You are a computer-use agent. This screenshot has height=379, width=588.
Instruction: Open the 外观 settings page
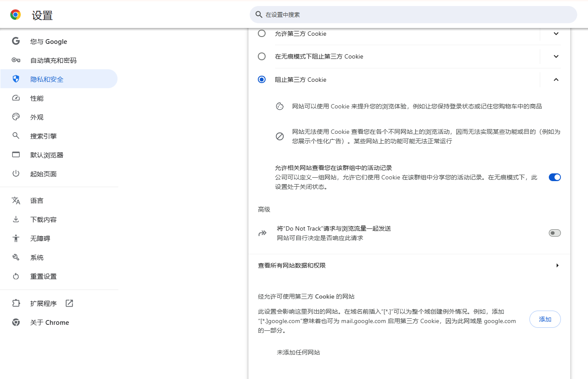click(59, 117)
